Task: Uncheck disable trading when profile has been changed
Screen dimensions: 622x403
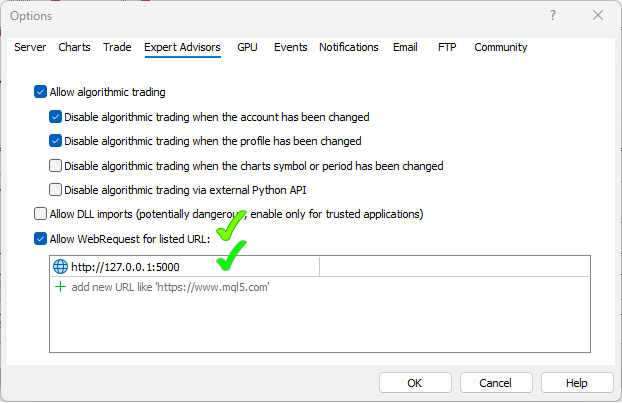Action: pyautogui.click(x=56, y=141)
